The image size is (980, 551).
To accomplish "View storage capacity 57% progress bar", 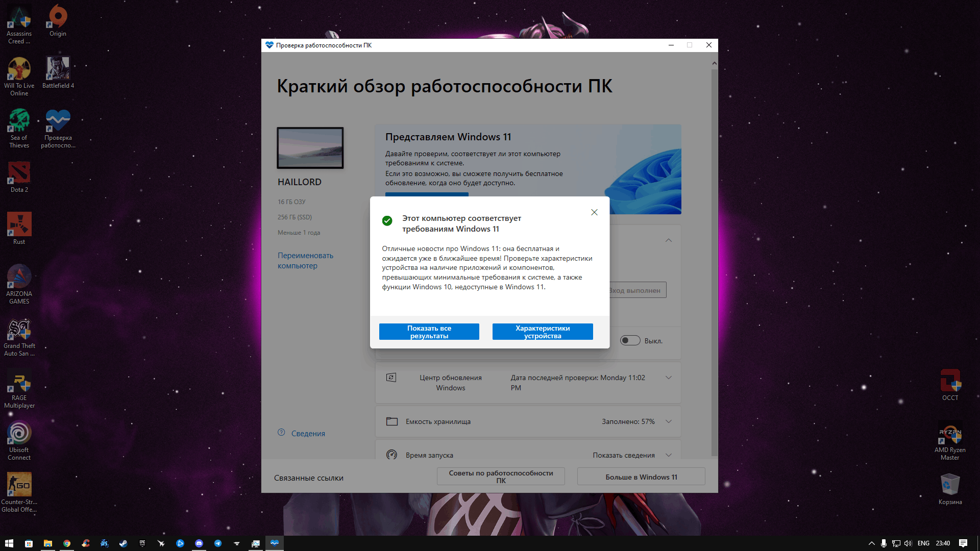I will [529, 422].
